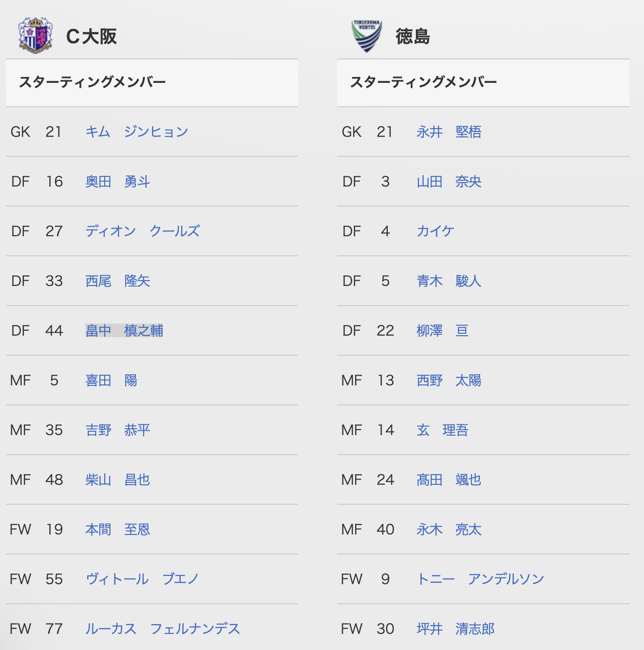Click 柳澤 亘 player link
Image resolution: width=644 pixels, height=650 pixels.
442,331
